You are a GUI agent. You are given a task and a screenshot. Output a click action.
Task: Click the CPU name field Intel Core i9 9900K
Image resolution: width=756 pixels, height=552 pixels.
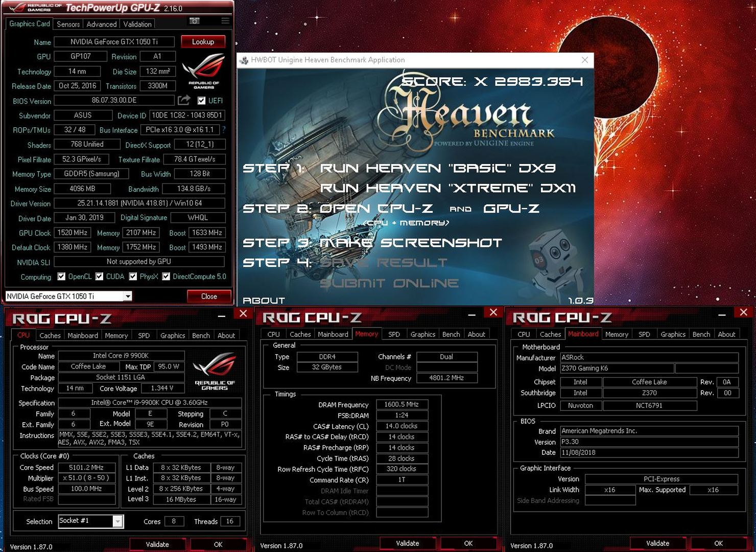[x=121, y=356]
